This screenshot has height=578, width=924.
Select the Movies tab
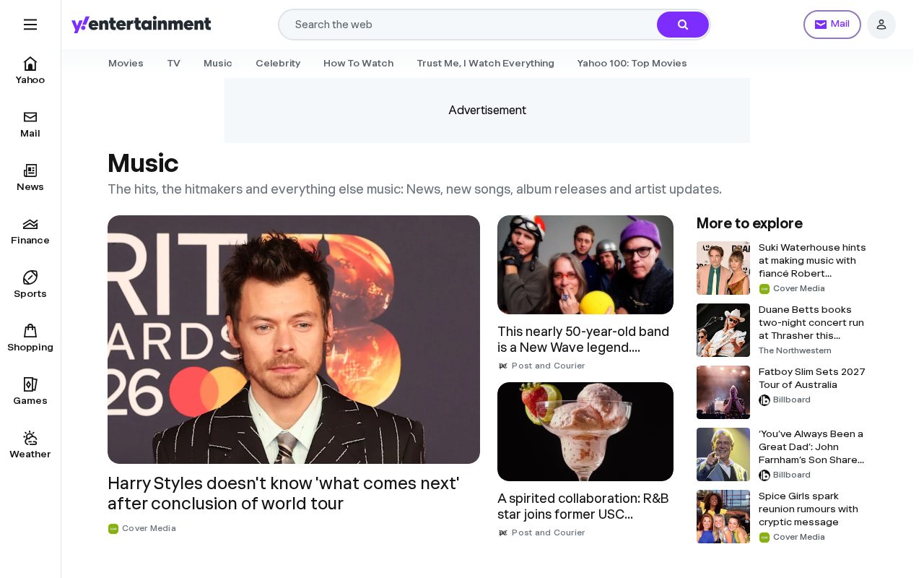click(x=126, y=64)
